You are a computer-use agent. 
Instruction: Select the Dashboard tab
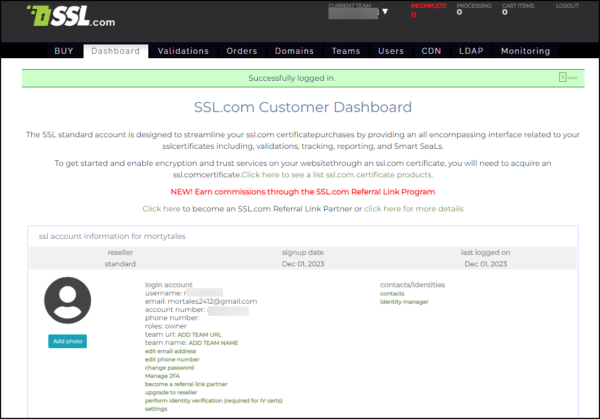tap(116, 51)
